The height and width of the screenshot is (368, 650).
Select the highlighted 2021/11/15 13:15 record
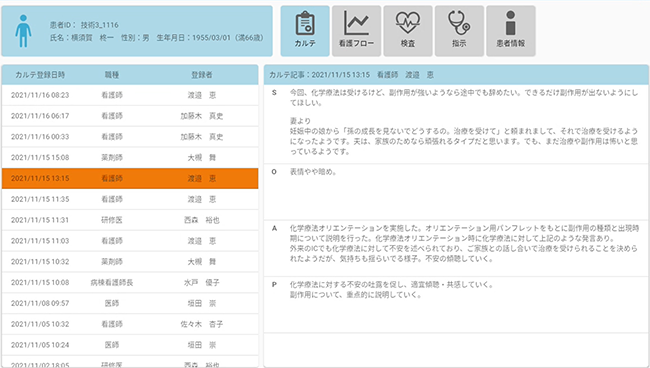(130, 179)
